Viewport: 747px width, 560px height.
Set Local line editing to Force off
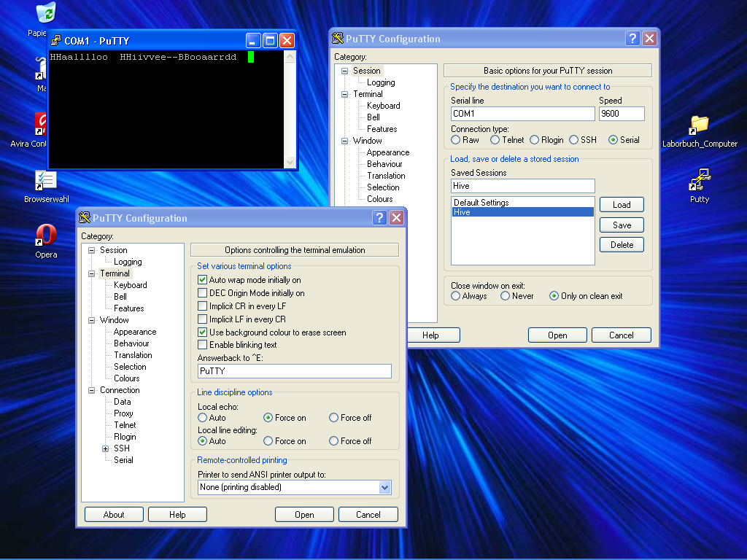[x=333, y=441]
